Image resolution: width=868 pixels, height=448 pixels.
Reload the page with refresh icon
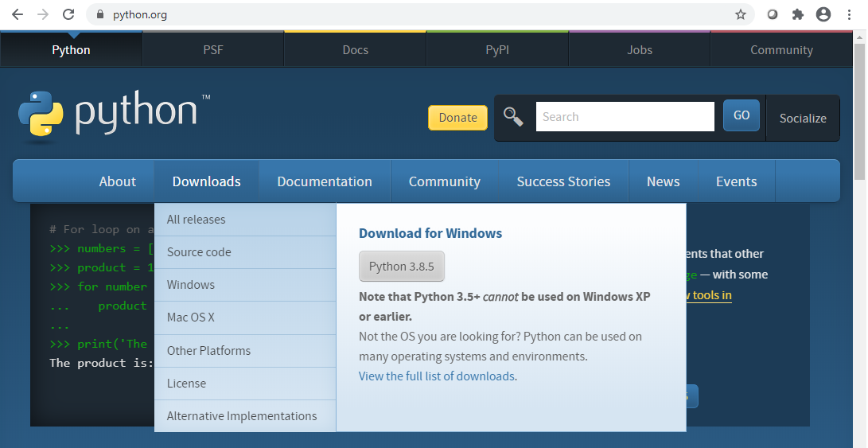pos(68,14)
